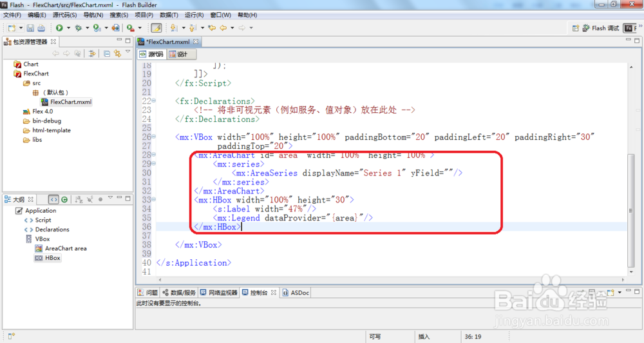Close the FlexChart.mxml editor tab

(x=196, y=41)
